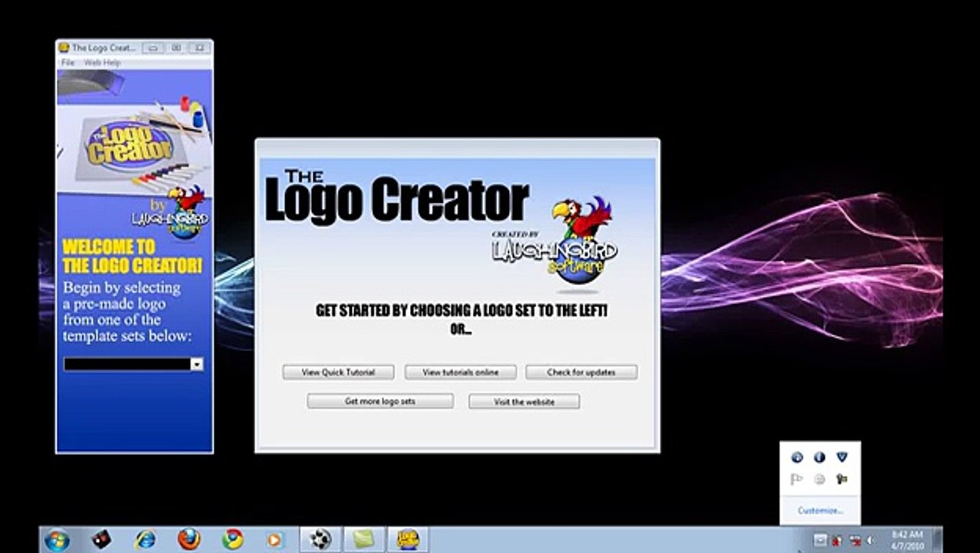The width and height of the screenshot is (980, 553).
Task: Open the Windows Start menu orb
Action: 57,540
